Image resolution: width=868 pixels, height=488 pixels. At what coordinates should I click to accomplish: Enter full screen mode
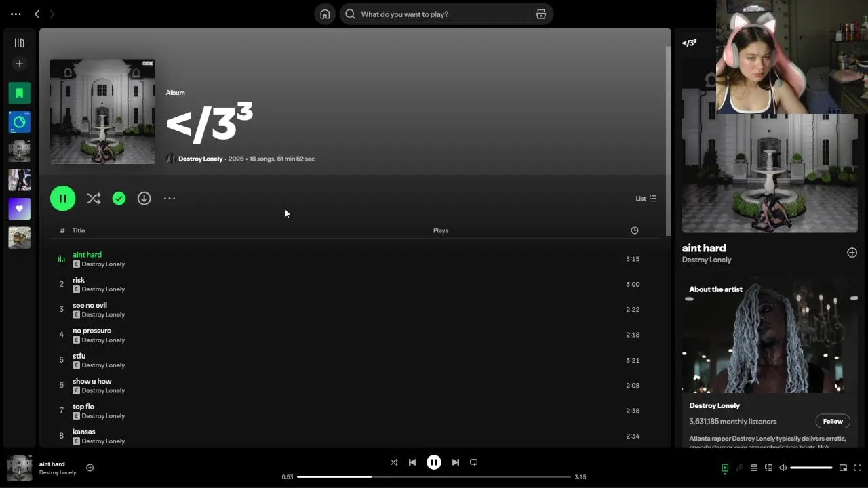point(857,468)
